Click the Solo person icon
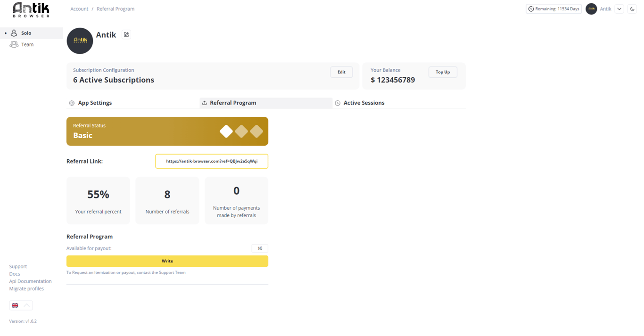 click(14, 33)
